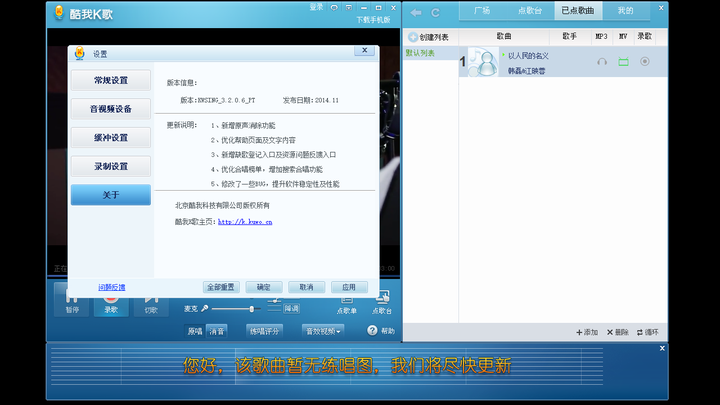
Task: Switch to 广场 tab
Action: 482,11
